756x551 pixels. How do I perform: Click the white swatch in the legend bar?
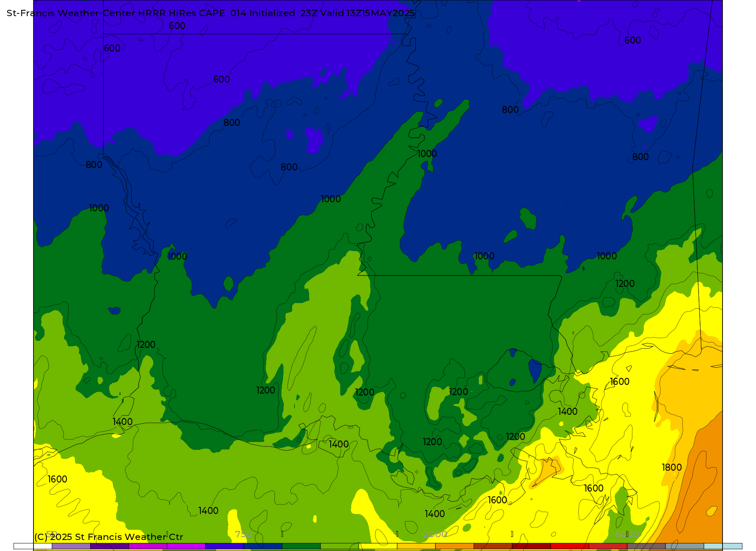[33, 546]
